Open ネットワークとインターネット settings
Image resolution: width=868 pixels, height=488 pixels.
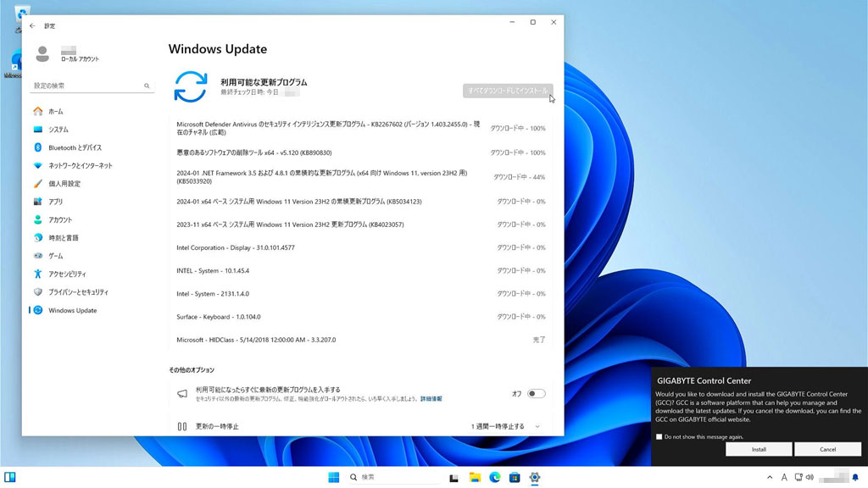(x=80, y=165)
